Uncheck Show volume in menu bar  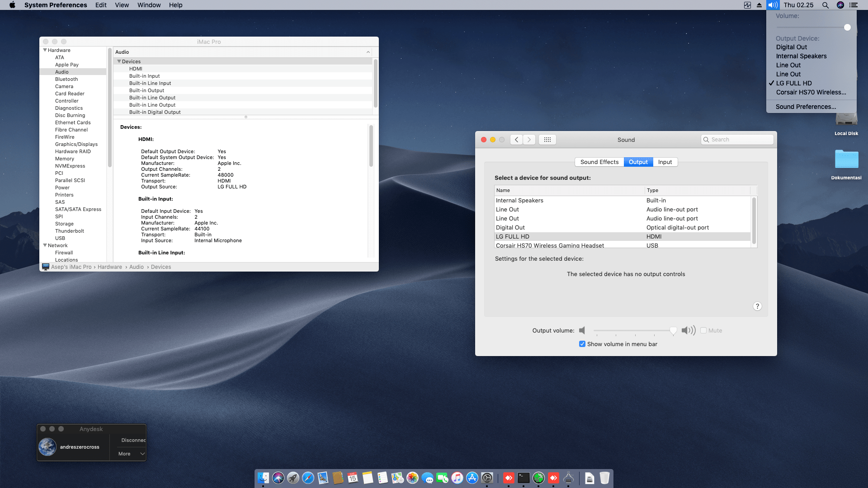point(582,344)
